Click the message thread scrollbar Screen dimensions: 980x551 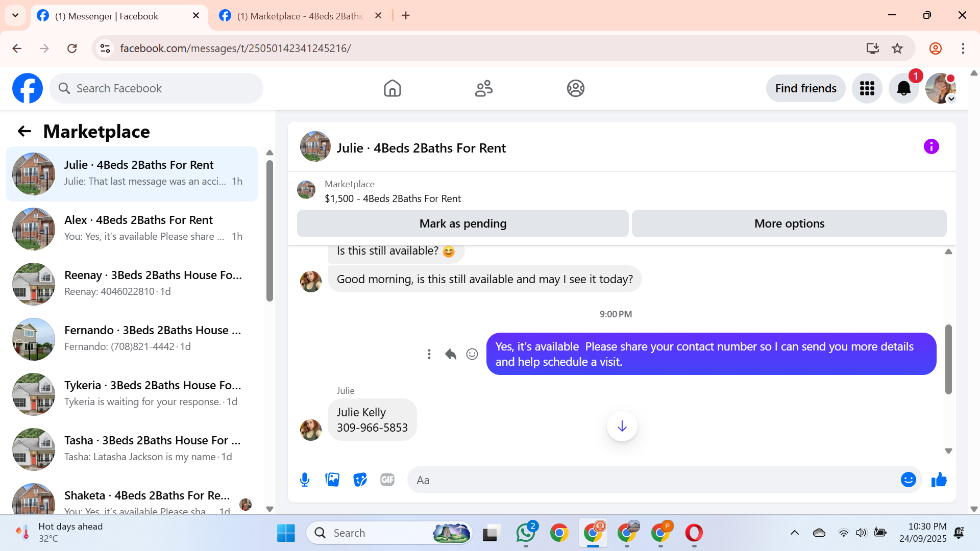pyautogui.click(x=948, y=359)
